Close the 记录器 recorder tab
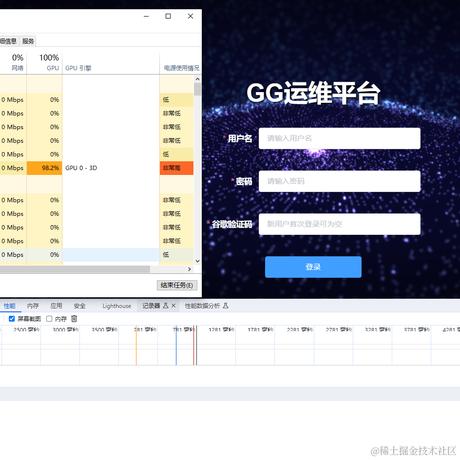The width and height of the screenshot is (460, 460). point(173,306)
